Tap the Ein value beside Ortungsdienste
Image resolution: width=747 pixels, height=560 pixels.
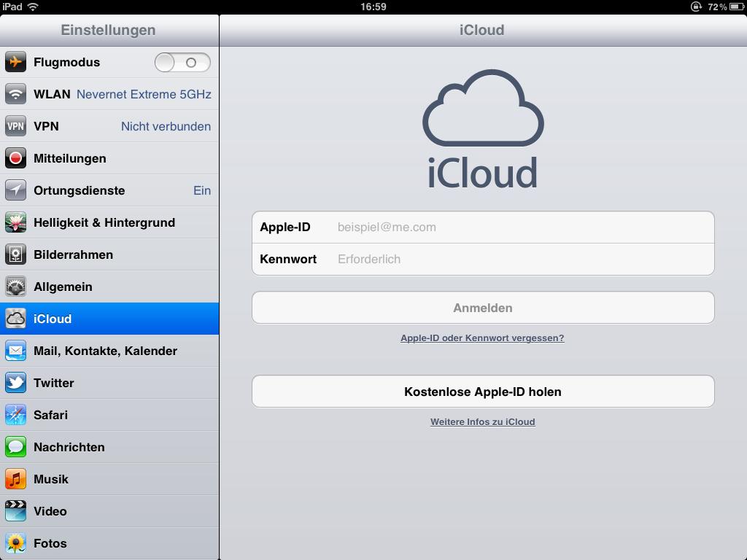202,190
